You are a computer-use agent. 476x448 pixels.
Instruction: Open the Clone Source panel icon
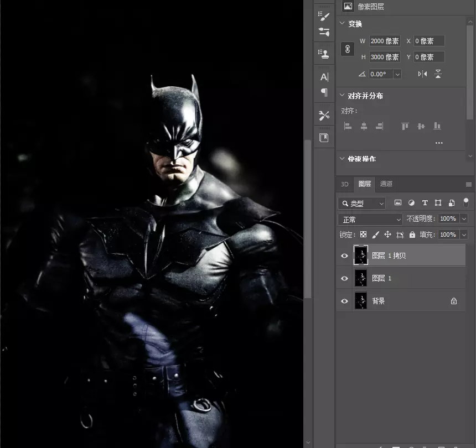point(324,54)
